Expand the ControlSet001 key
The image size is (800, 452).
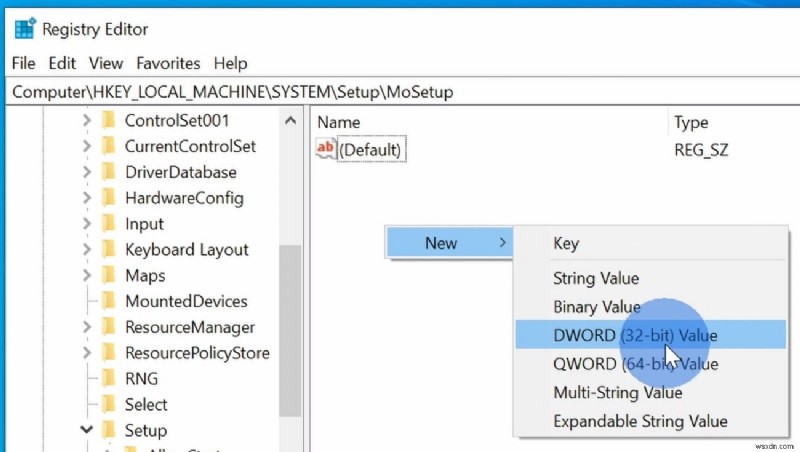(87, 120)
